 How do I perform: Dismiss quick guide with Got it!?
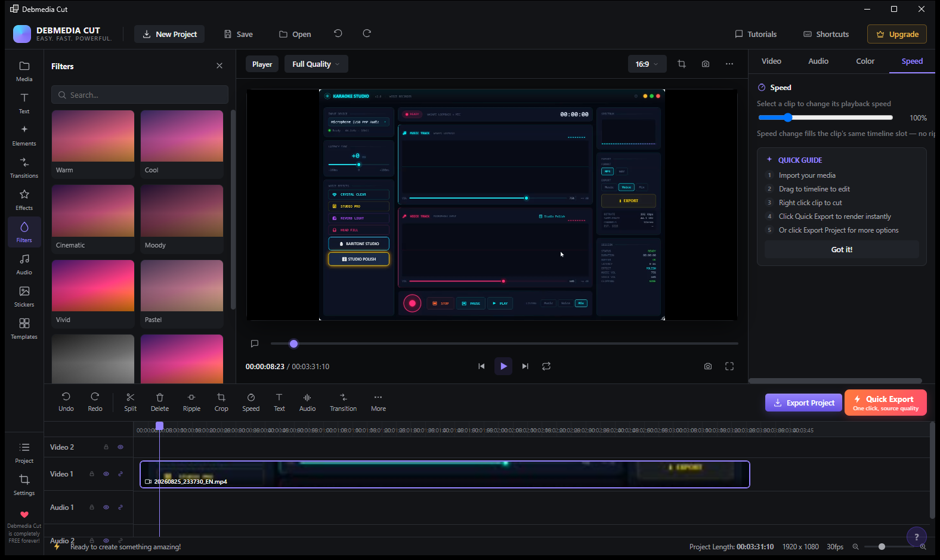[842, 249]
